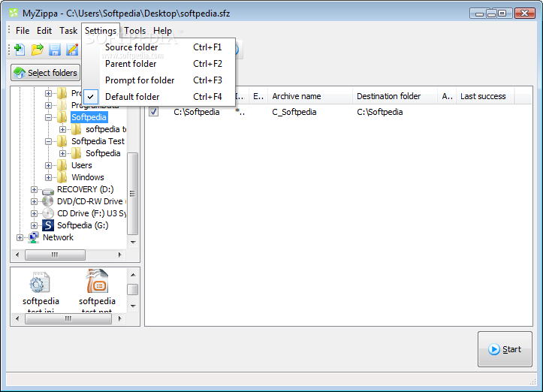
Task: Sort by Archive name column header
Action: point(310,96)
